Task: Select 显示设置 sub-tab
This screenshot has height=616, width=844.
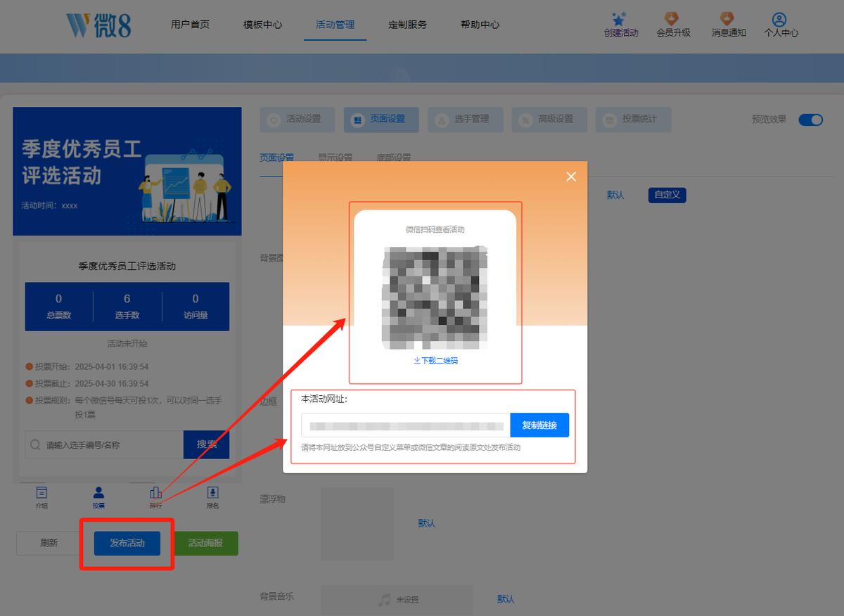Action: point(335,158)
